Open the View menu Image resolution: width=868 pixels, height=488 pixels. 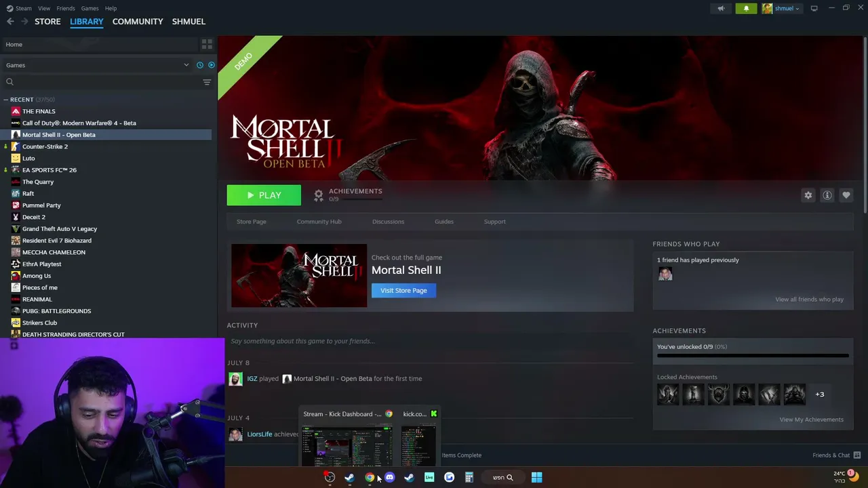(x=44, y=8)
